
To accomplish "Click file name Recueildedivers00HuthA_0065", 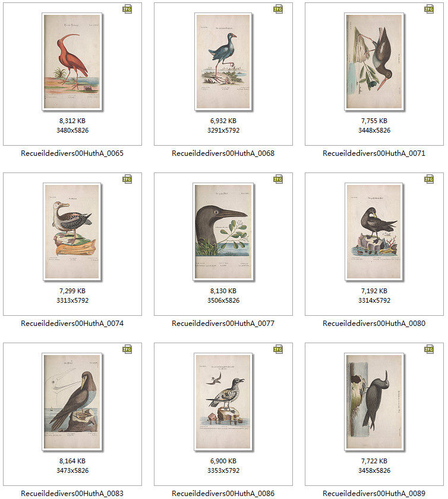I will tap(72, 153).
